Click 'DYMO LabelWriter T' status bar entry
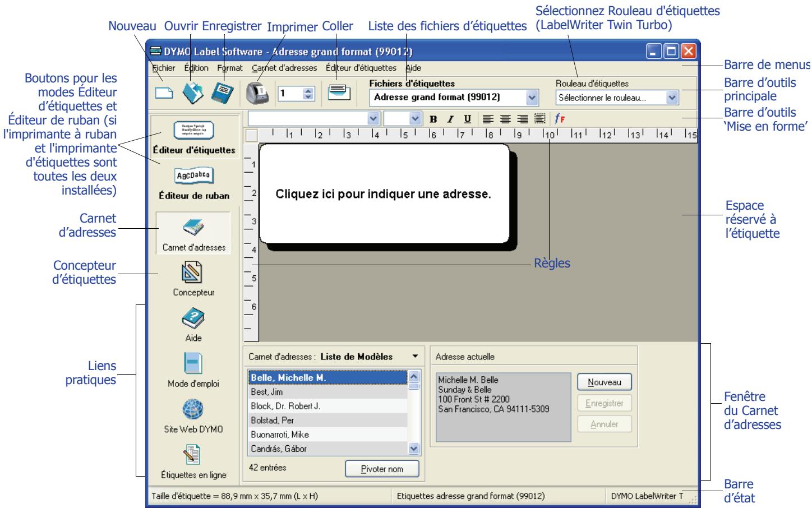This screenshot has width=812, height=508. coord(647,496)
